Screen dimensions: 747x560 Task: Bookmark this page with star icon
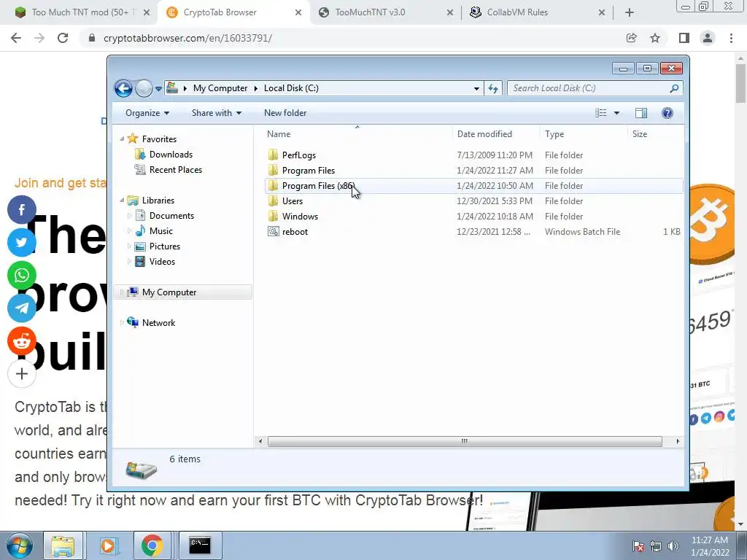pos(655,38)
